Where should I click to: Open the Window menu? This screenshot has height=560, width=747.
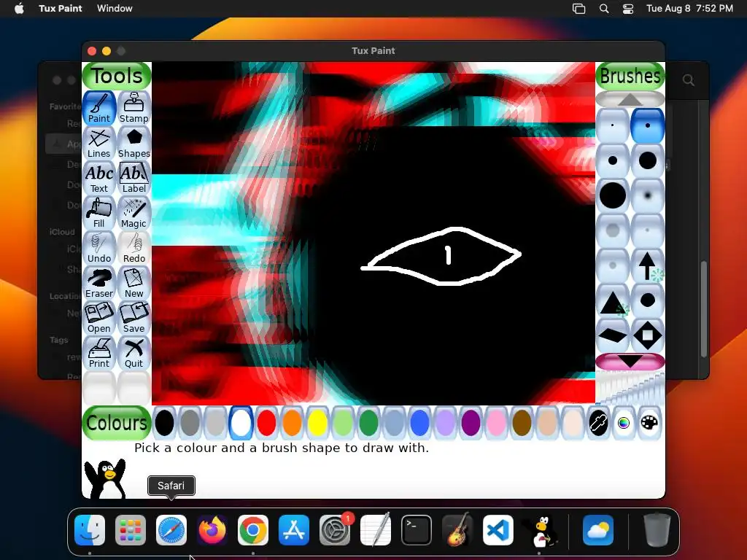(115, 8)
